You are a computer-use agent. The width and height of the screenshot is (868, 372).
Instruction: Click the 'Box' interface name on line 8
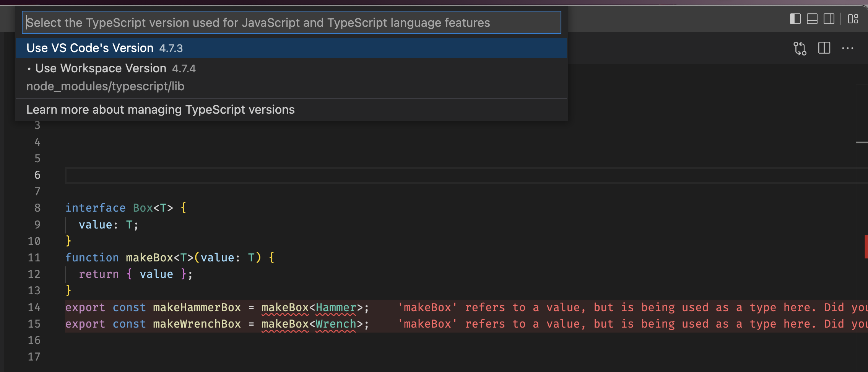[x=143, y=208]
